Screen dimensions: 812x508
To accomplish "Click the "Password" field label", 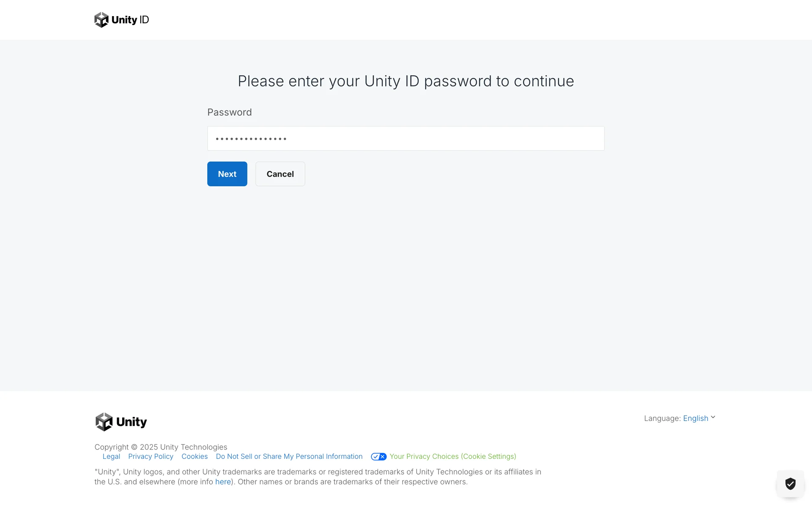I will pyautogui.click(x=229, y=112).
